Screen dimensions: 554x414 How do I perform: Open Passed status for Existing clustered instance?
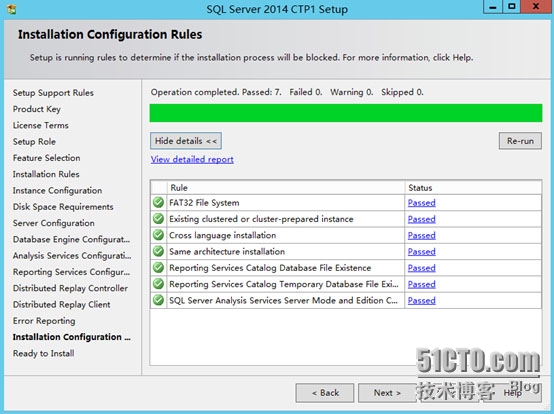click(x=422, y=219)
